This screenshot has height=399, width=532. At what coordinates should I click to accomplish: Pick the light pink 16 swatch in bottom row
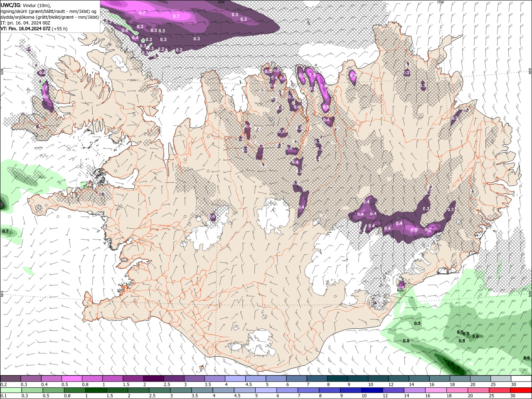[436, 390]
